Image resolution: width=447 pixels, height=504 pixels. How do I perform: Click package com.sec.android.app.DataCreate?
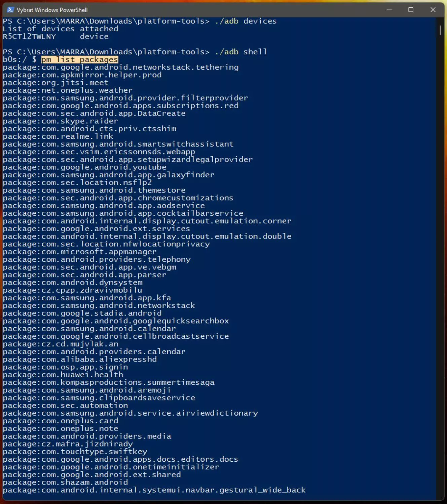(94, 113)
